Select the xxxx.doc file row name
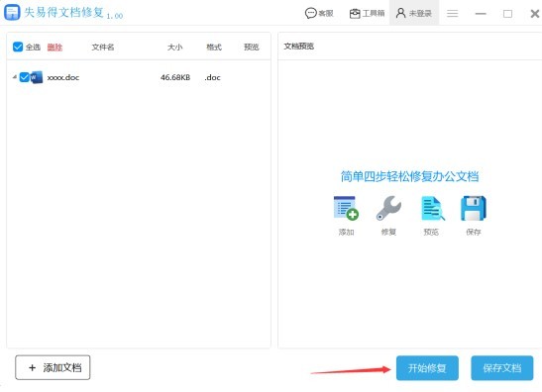The image size is (542, 392). (x=63, y=77)
